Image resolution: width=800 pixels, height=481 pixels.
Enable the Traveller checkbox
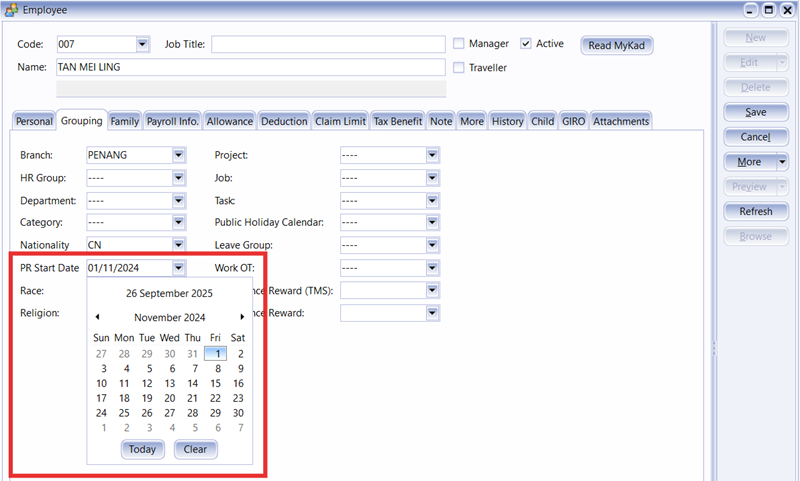pos(459,68)
